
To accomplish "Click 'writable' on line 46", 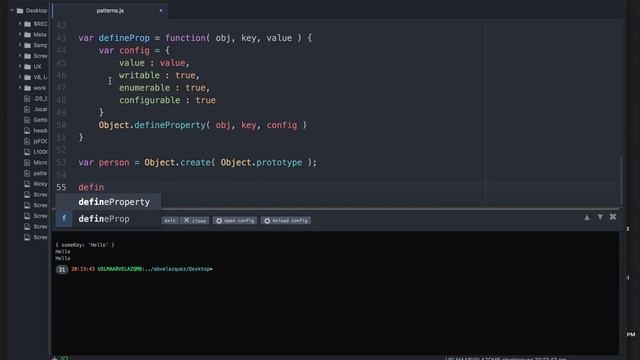I will pos(139,76).
